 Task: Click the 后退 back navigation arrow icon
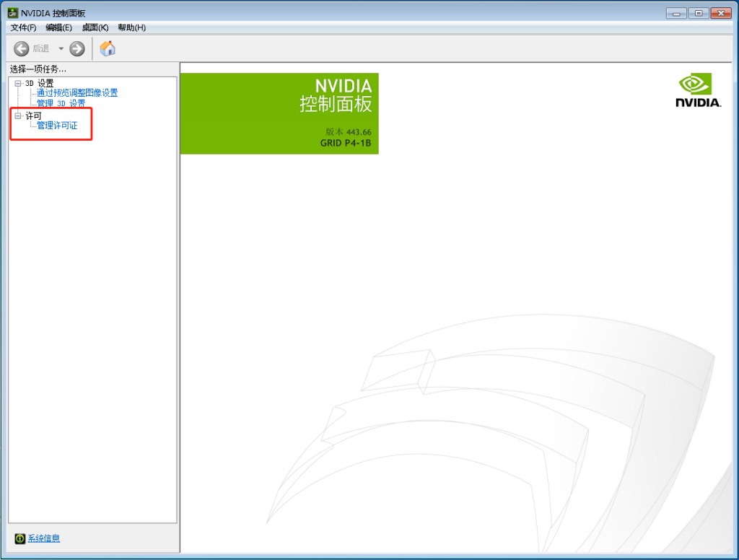21,48
